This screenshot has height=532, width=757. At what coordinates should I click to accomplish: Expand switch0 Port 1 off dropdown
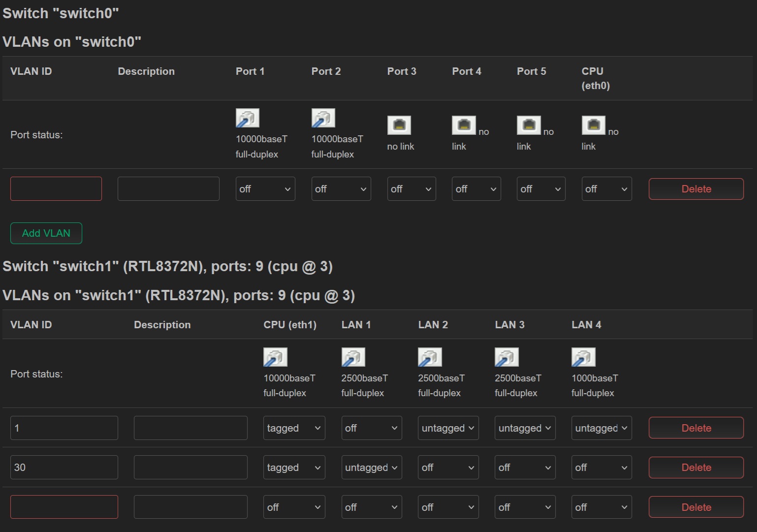265,189
